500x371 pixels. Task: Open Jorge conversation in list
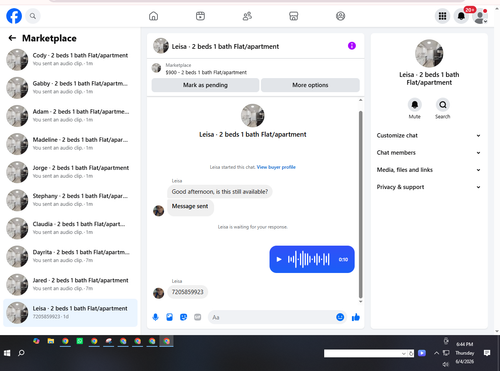(70, 172)
